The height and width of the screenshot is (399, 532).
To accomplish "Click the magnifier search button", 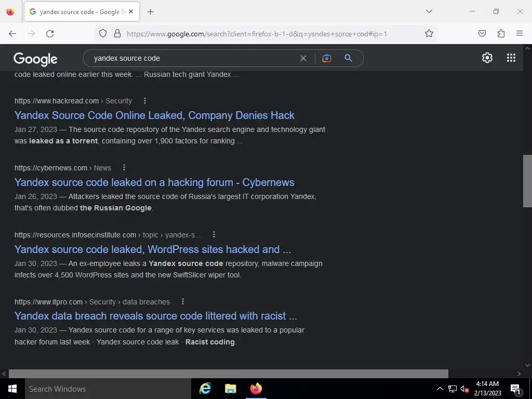I will pyautogui.click(x=348, y=58).
